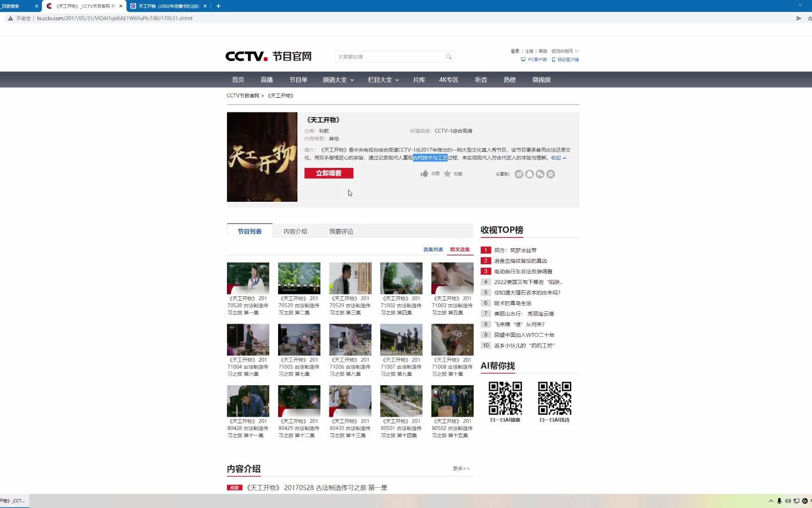This screenshot has width=812, height=508.
Task: Open 听音 in navigation bar
Action: 481,80
